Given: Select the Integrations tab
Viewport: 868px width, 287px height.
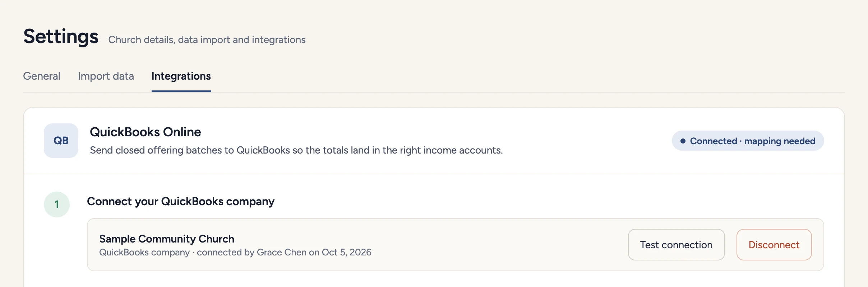Looking at the screenshot, I should tap(181, 76).
